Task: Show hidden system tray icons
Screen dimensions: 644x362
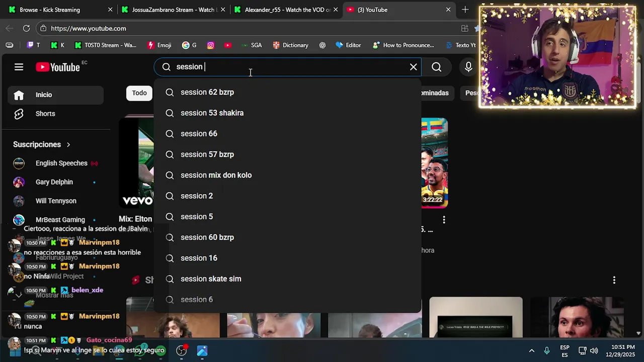Action: coord(531,350)
